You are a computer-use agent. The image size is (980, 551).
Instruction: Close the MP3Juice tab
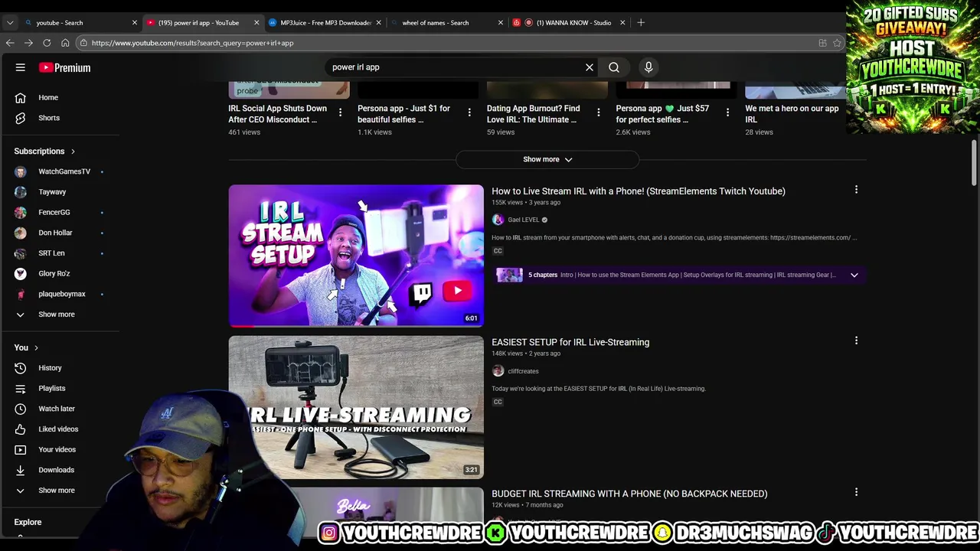[378, 22]
